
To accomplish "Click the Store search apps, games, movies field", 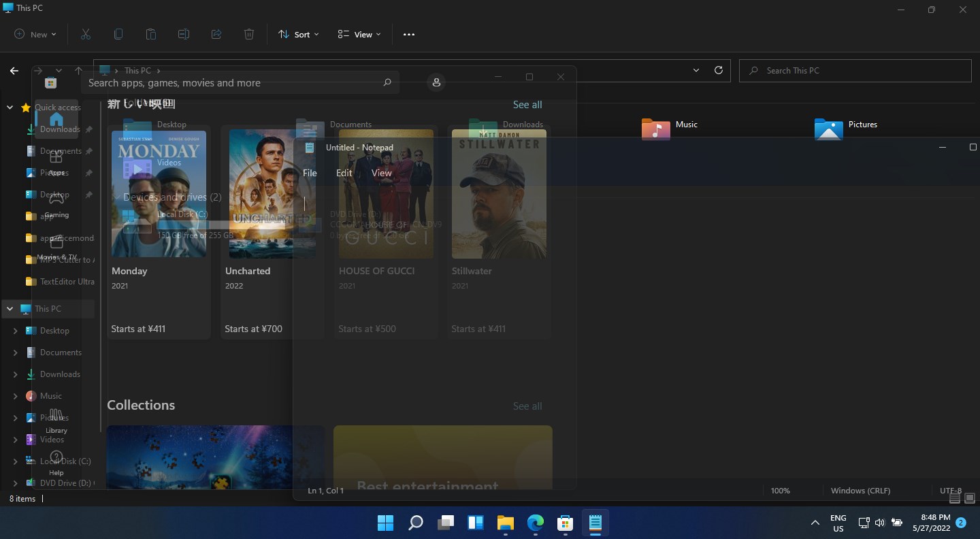I will (x=240, y=82).
